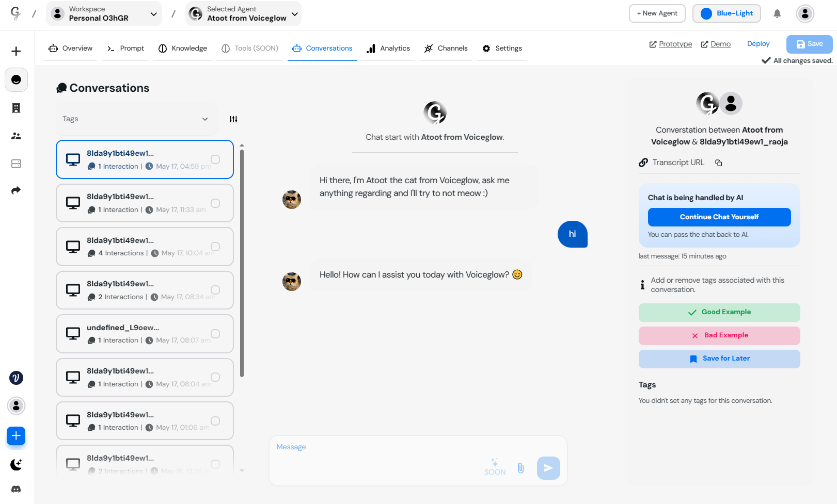Open the Prototype link
Image resolution: width=837 pixels, height=504 pixels.
coord(671,44)
